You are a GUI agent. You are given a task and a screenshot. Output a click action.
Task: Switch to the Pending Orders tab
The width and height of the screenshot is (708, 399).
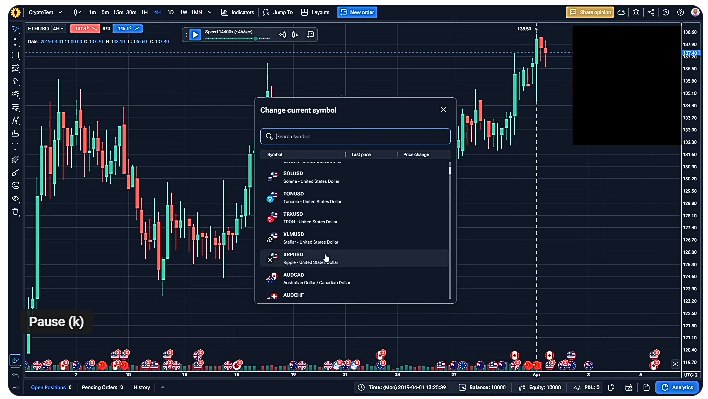(x=102, y=387)
